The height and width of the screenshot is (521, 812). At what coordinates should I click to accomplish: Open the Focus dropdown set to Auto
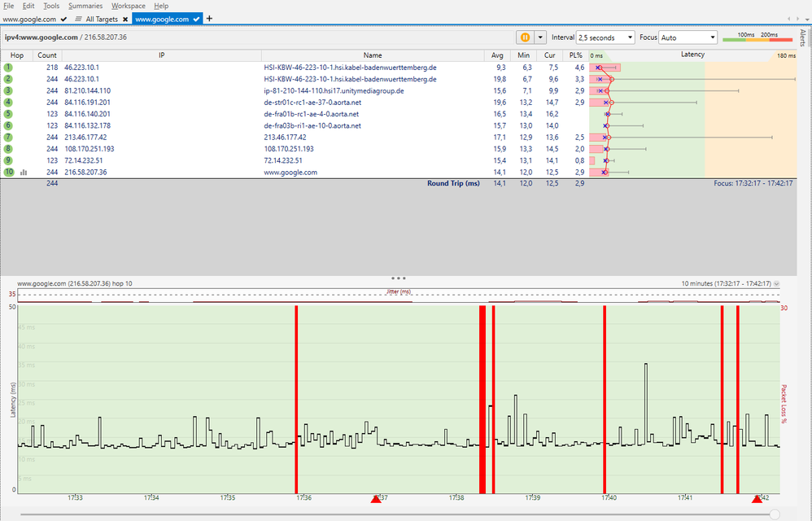tap(688, 37)
